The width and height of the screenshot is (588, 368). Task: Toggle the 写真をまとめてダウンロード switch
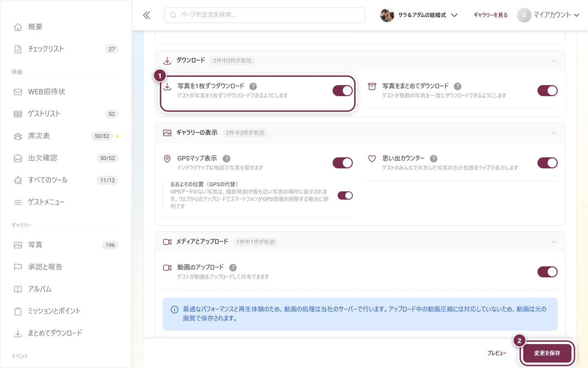pos(547,91)
